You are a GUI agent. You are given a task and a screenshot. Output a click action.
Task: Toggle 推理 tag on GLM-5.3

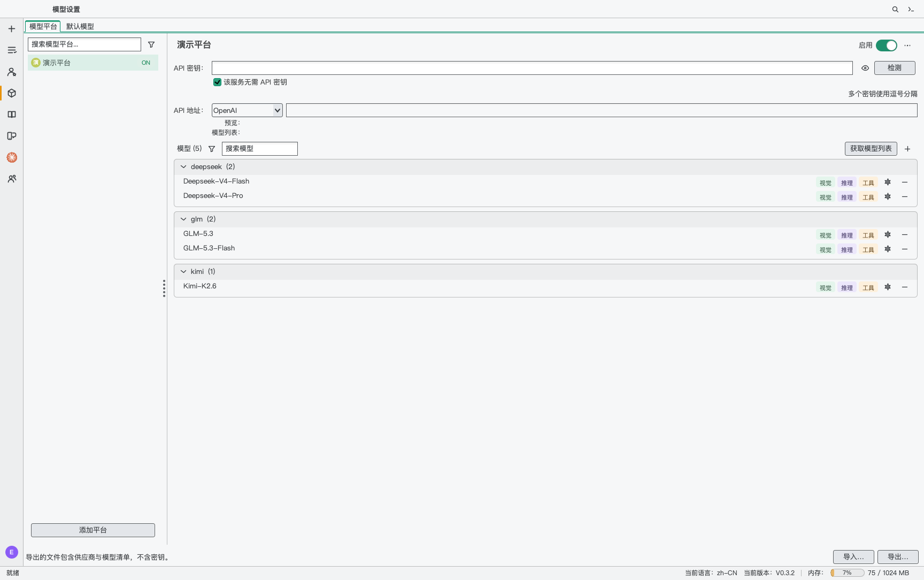point(847,235)
